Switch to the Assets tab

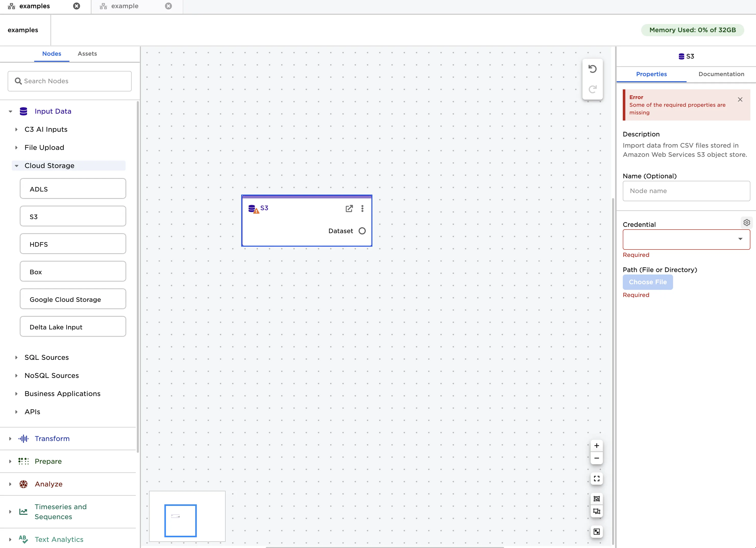[x=87, y=54]
